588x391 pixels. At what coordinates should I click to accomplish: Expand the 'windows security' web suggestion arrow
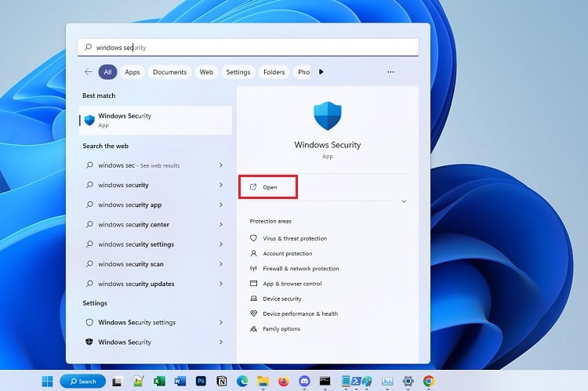point(221,185)
